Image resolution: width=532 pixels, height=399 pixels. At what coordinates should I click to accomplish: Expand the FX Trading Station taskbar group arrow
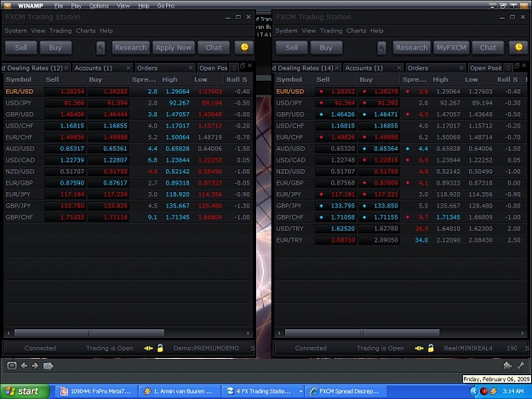click(x=300, y=391)
